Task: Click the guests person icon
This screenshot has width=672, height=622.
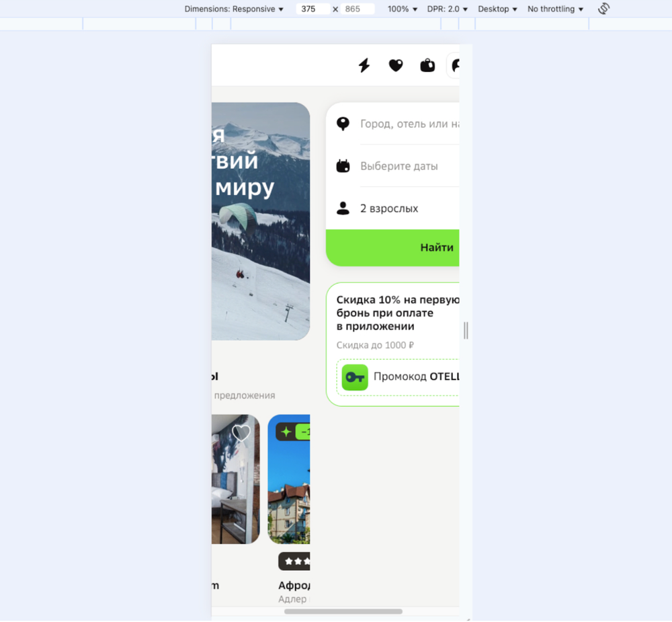Action: pyautogui.click(x=343, y=208)
